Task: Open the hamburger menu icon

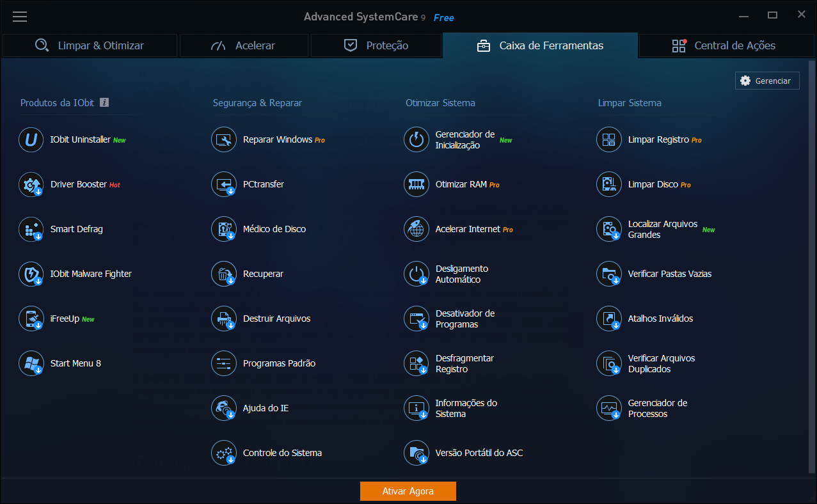Action: 20,17
